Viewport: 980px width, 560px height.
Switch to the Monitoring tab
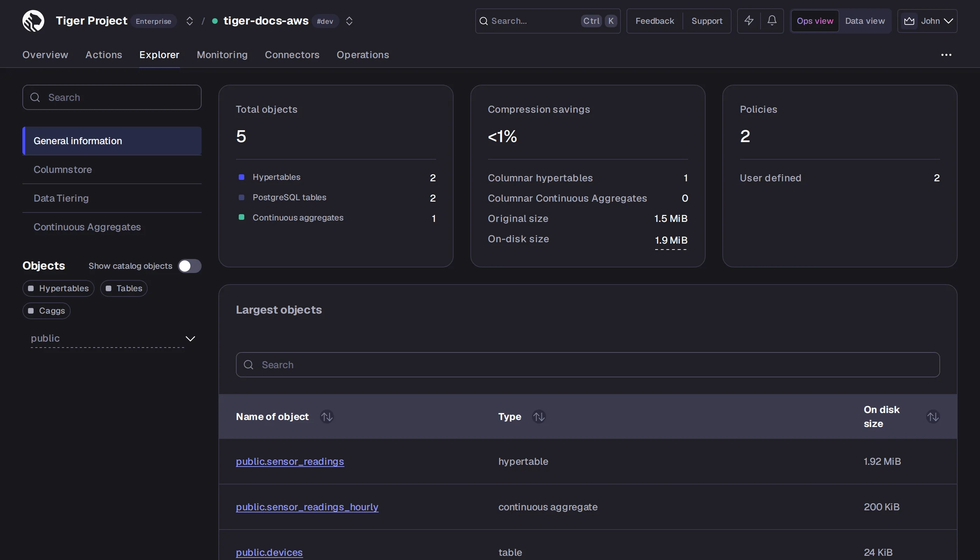[x=222, y=55]
